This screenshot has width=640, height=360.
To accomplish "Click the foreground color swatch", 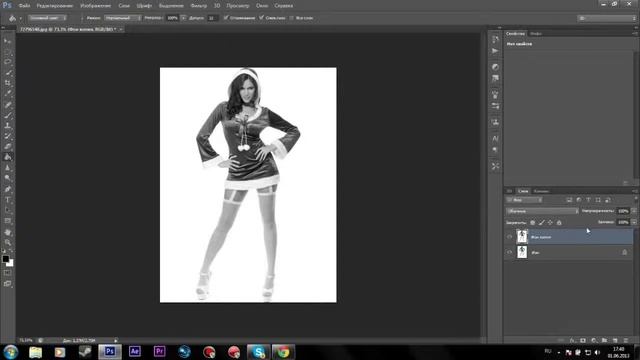I will tap(5, 259).
